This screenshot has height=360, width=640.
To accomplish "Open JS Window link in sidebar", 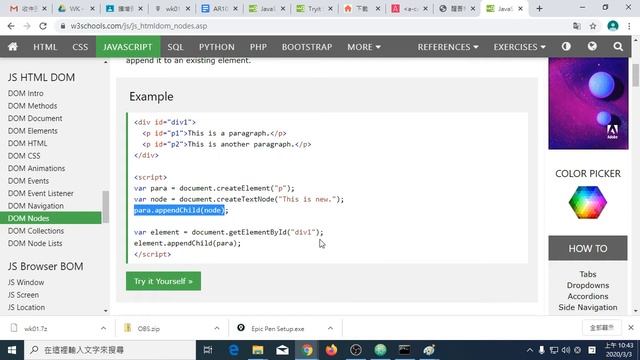I will tap(26, 282).
